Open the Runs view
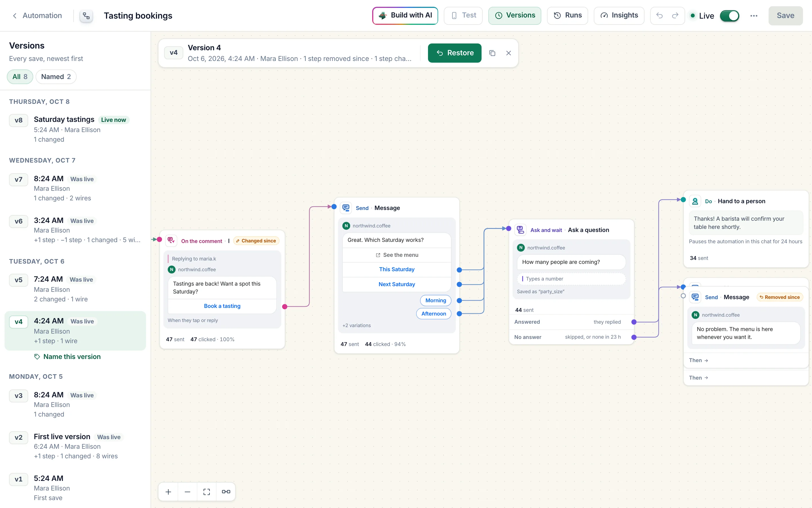Screen dimensions: 812x508 [567, 16]
